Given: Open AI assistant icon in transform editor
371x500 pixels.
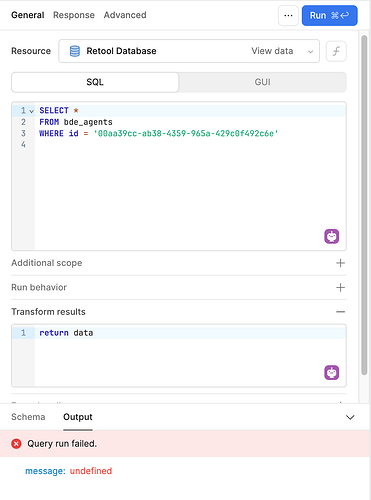Looking at the screenshot, I should tap(332, 372).
